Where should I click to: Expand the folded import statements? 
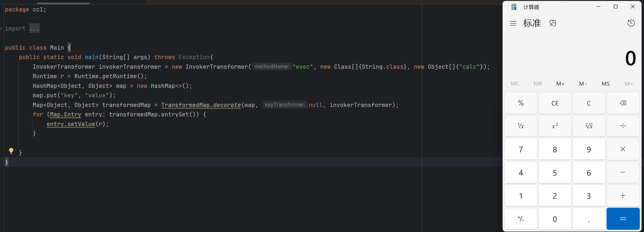coord(1,29)
